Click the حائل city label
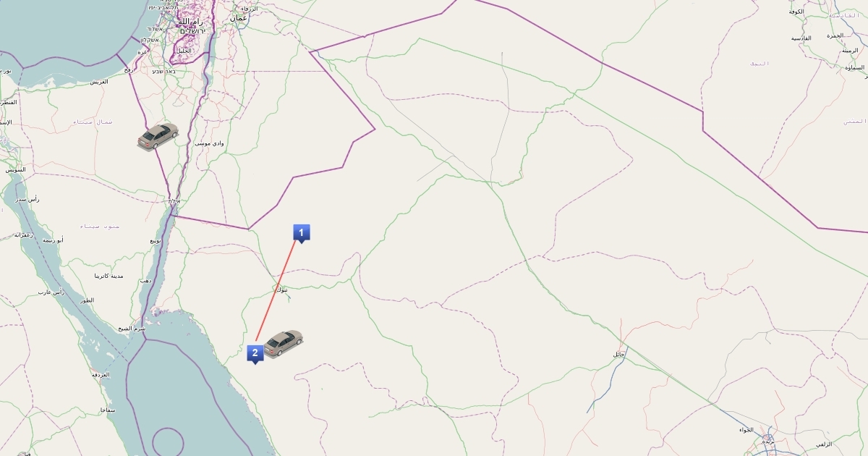 pyautogui.click(x=618, y=354)
